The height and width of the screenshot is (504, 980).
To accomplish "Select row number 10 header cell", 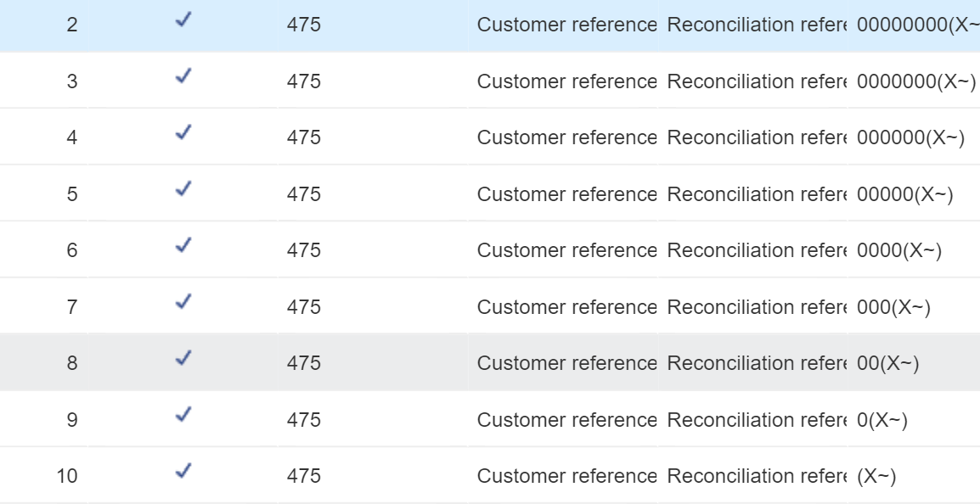I will pos(44,475).
